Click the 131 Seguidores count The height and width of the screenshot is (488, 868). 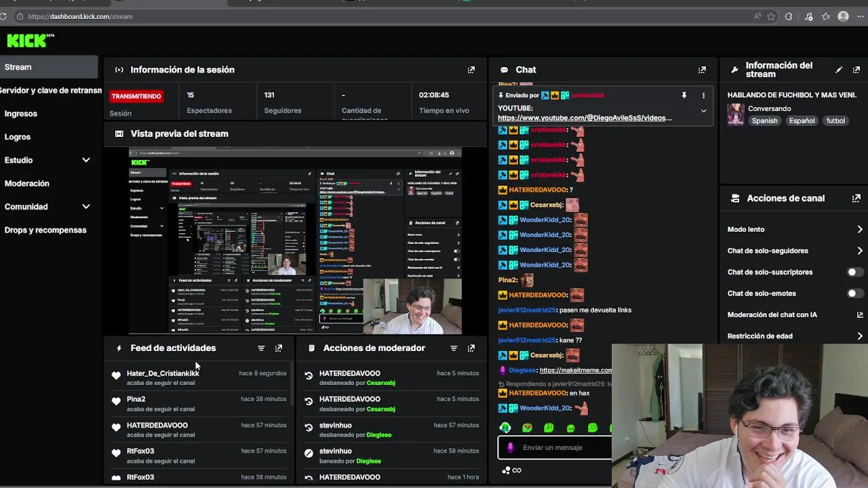(269, 96)
